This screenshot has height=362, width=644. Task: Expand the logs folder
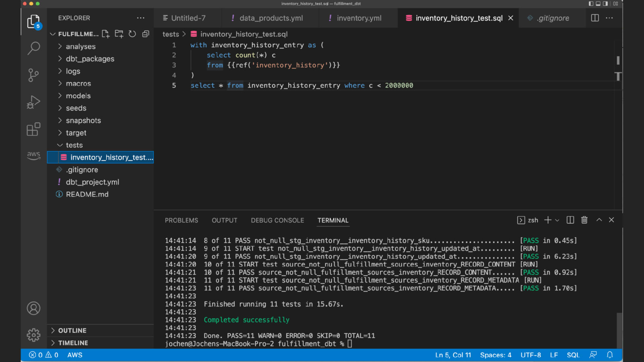(101, 71)
